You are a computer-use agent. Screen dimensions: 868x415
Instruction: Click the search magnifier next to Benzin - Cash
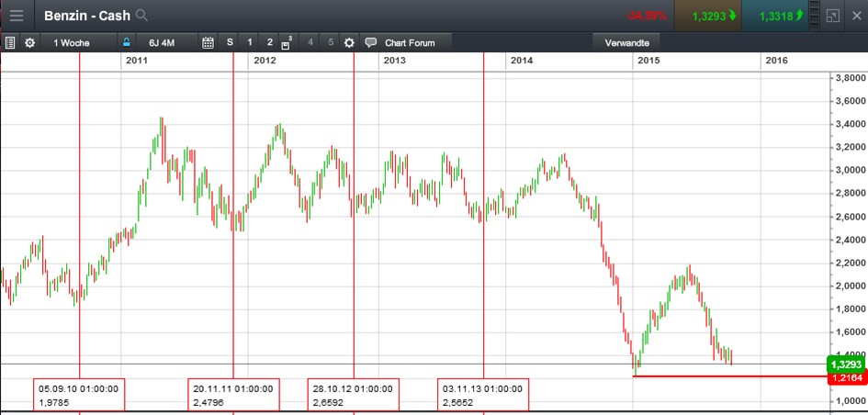tap(141, 16)
